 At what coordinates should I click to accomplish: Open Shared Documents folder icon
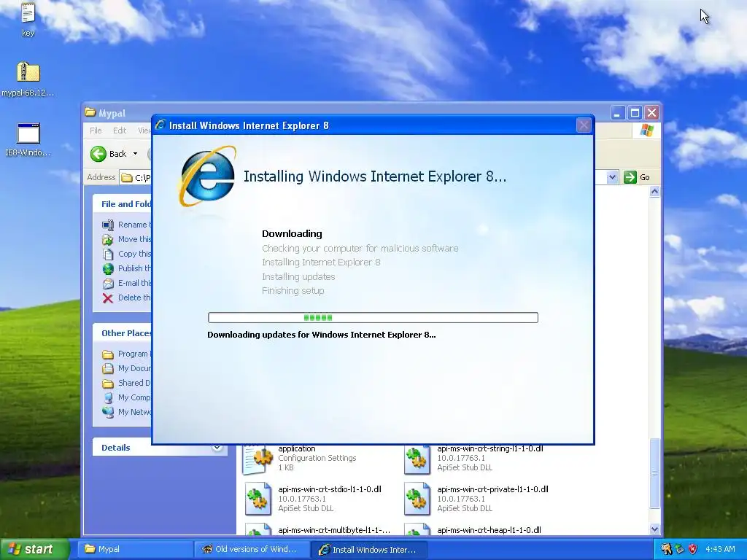coord(108,384)
